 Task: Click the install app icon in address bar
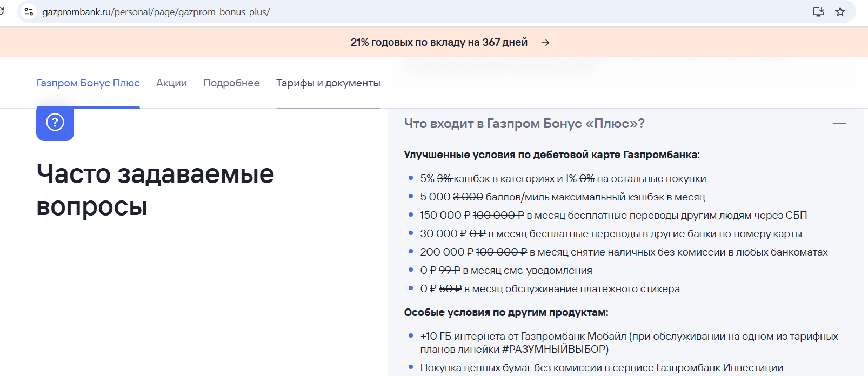pos(818,11)
